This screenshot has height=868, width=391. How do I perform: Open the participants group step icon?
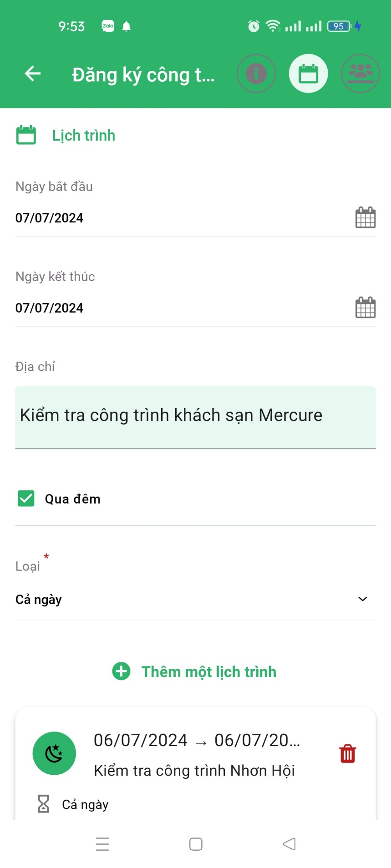361,74
